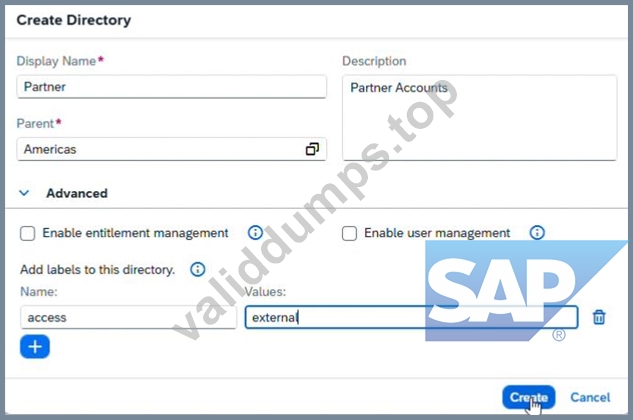The image size is (633, 420).
Task: Select the label Name field with access
Action: 128,317
